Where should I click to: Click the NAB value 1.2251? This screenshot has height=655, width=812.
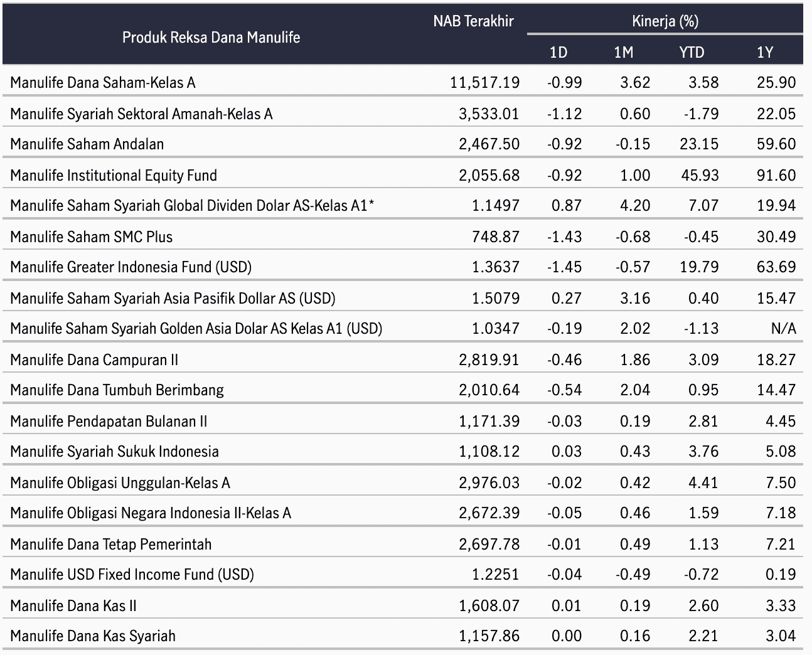496,574
